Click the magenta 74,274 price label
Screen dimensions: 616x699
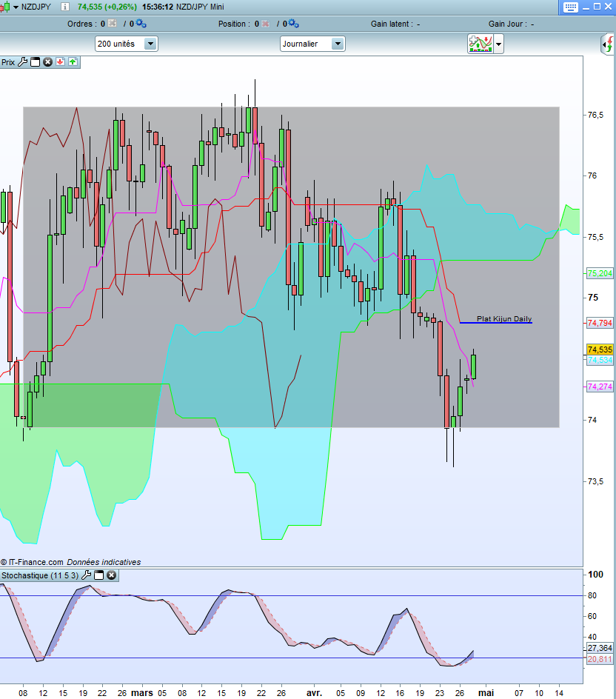tap(600, 387)
